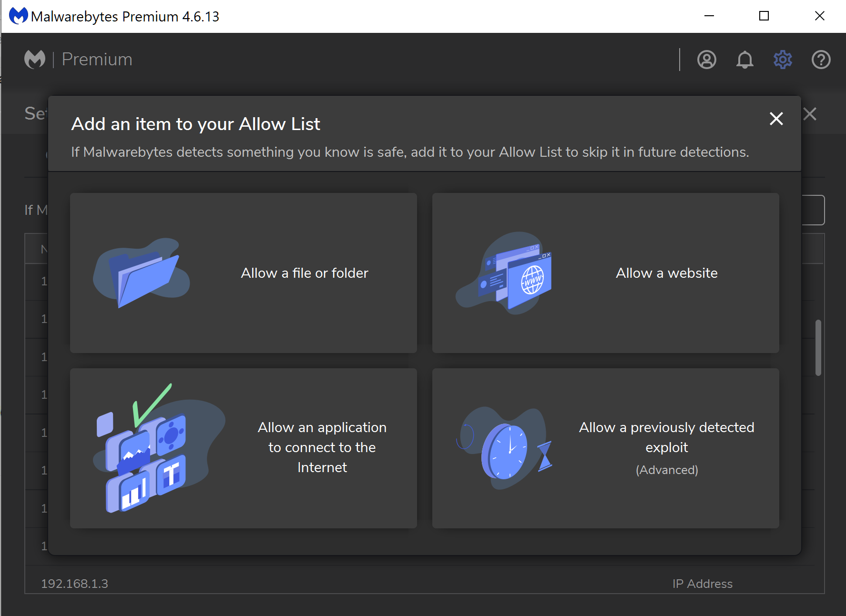The width and height of the screenshot is (846, 616).
Task: Click the Settings list scrollbar thumb
Action: click(x=818, y=348)
